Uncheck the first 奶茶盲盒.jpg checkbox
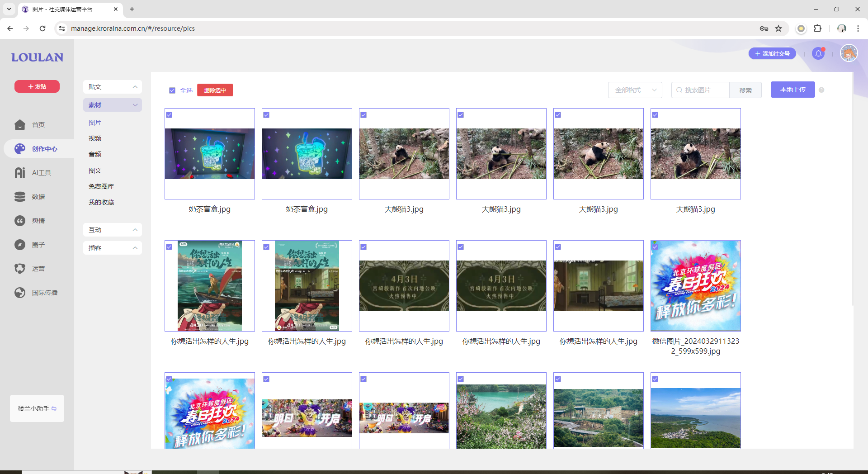The height and width of the screenshot is (474, 868). coord(169,115)
